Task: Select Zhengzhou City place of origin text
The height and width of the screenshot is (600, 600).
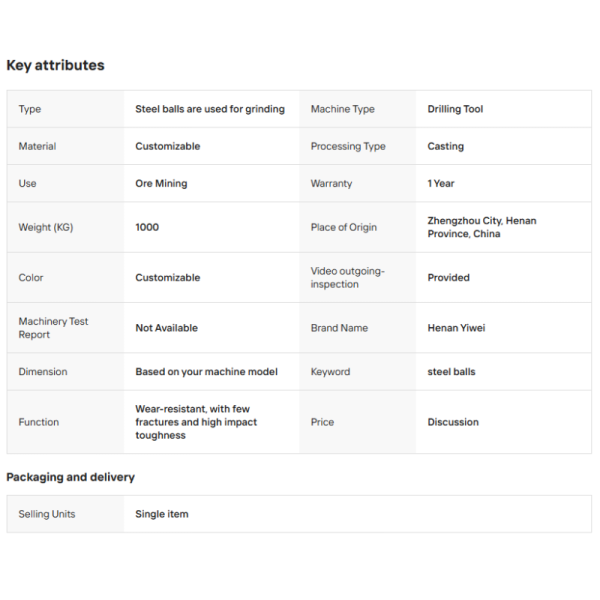Action: point(482,227)
